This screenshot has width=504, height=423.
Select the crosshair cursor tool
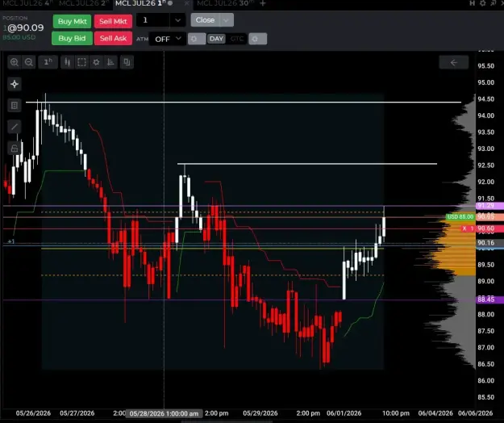pyautogui.click(x=15, y=84)
